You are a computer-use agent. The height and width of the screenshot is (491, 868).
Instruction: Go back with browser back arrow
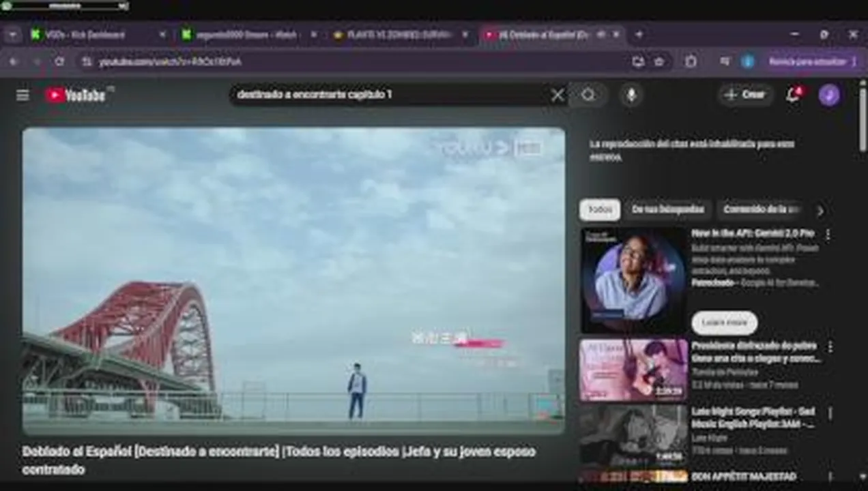13,61
